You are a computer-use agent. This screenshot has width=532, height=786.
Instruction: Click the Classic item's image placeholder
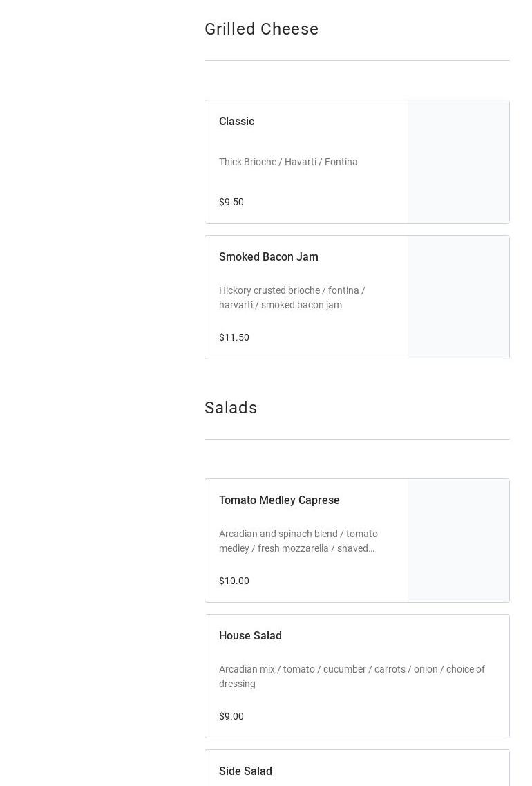click(x=458, y=162)
